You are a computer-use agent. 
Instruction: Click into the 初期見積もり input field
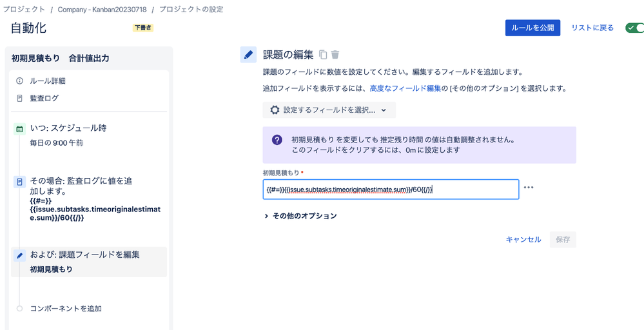(391, 189)
